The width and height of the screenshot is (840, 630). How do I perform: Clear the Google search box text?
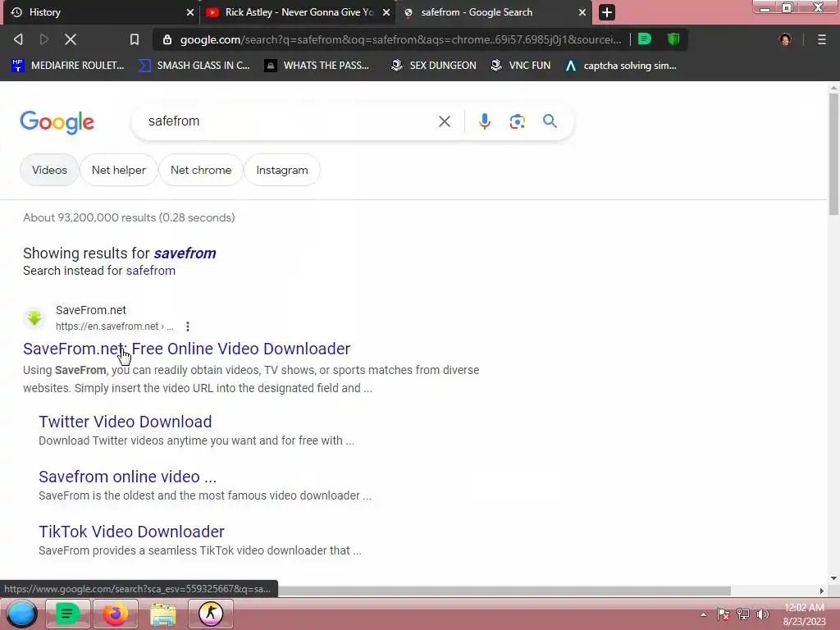click(x=444, y=121)
